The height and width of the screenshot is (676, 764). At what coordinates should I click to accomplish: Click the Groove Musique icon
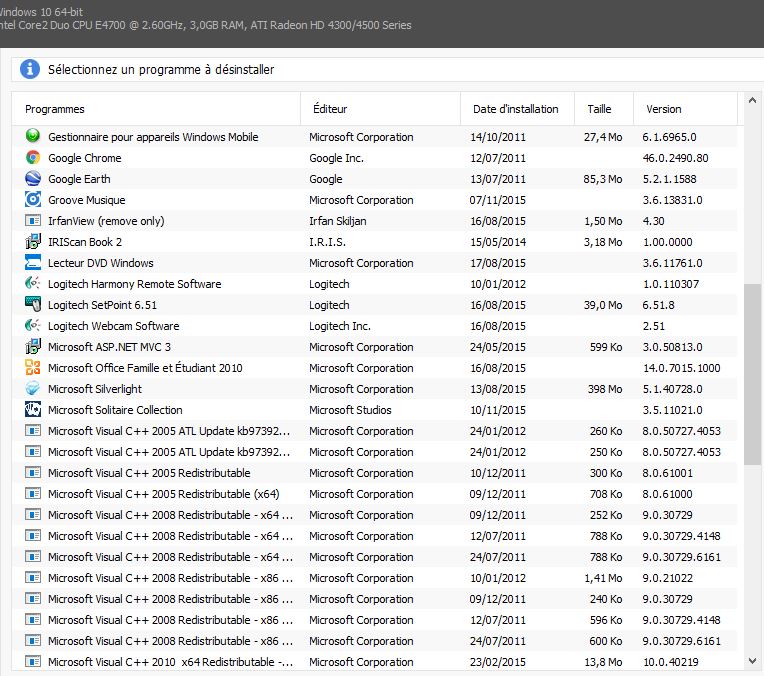click(x=33, y=199)
